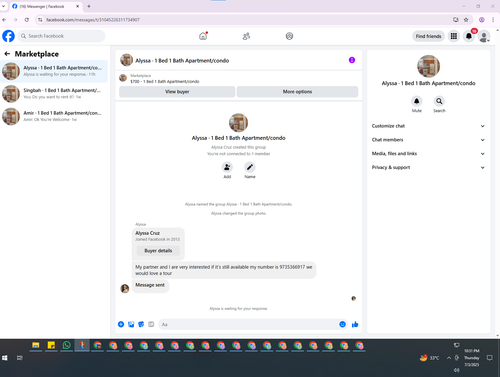Choose a sticker icon in composer
This screenshot has width=500, height=377.
(x=141, y=324)
